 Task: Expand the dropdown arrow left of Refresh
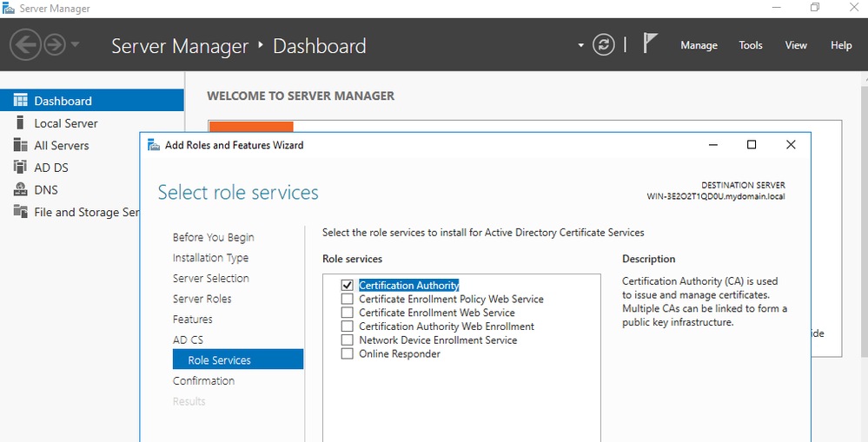click(580, 45)
